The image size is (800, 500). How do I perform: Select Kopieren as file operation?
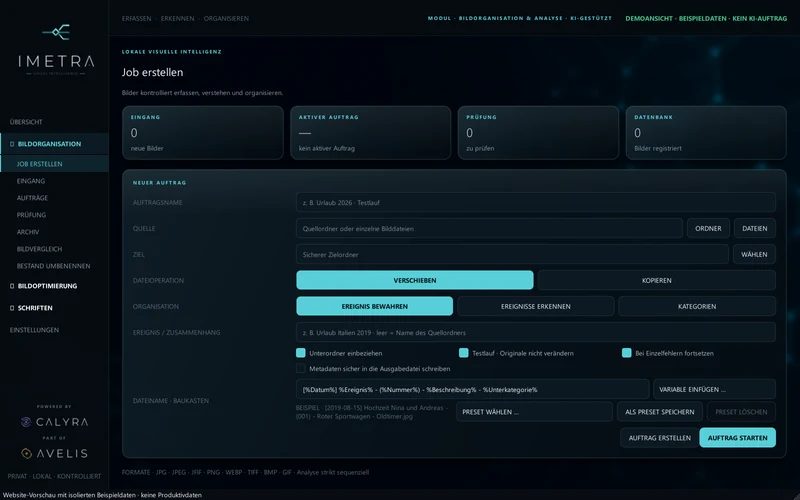[x=657, y=280]
